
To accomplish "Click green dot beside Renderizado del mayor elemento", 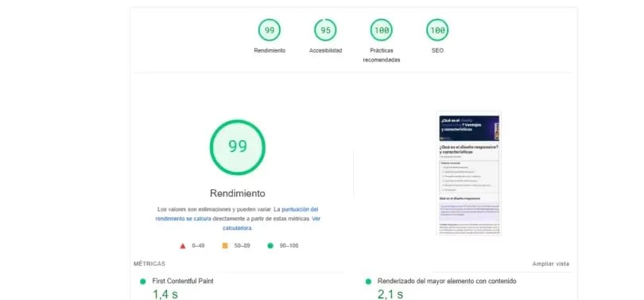I will click(x=368, y=282).
